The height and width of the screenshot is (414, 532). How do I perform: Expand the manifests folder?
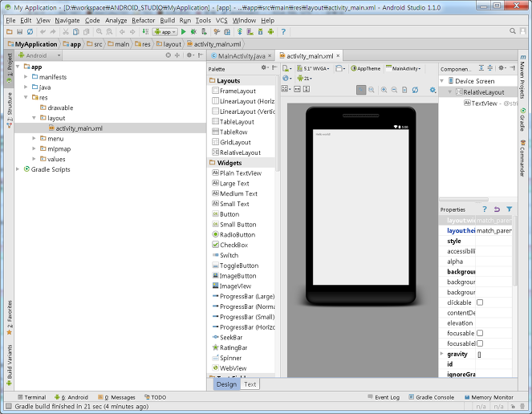coord(26,77)
